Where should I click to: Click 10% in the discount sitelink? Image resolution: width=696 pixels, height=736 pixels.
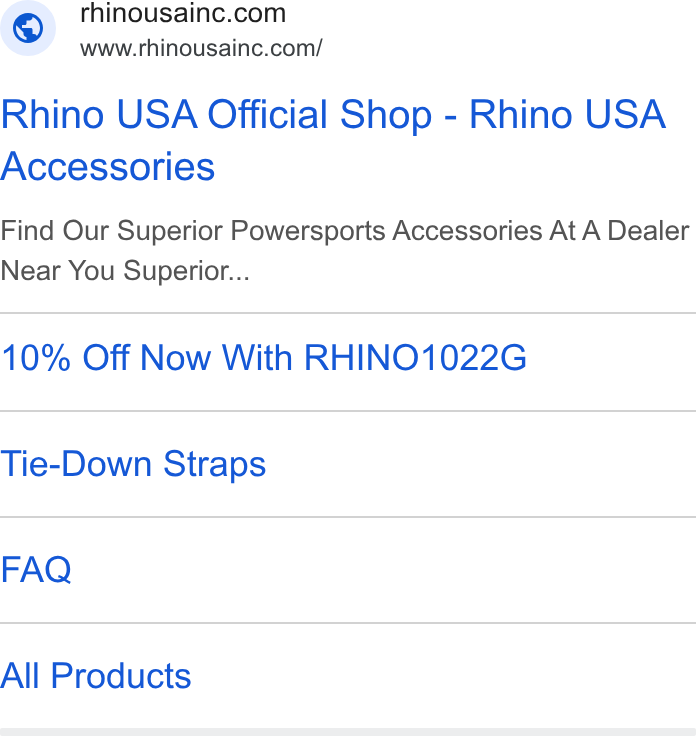click(x=36, y=358)
